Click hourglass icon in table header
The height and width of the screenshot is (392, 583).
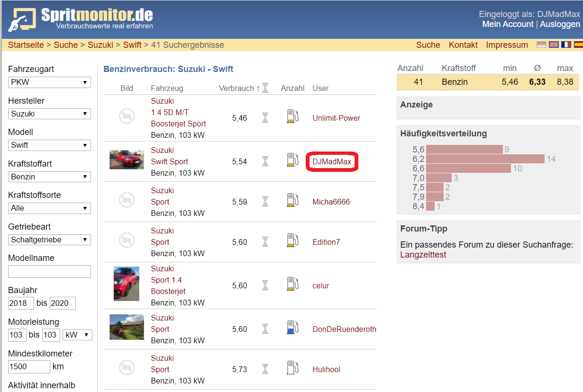pos(265,88)
